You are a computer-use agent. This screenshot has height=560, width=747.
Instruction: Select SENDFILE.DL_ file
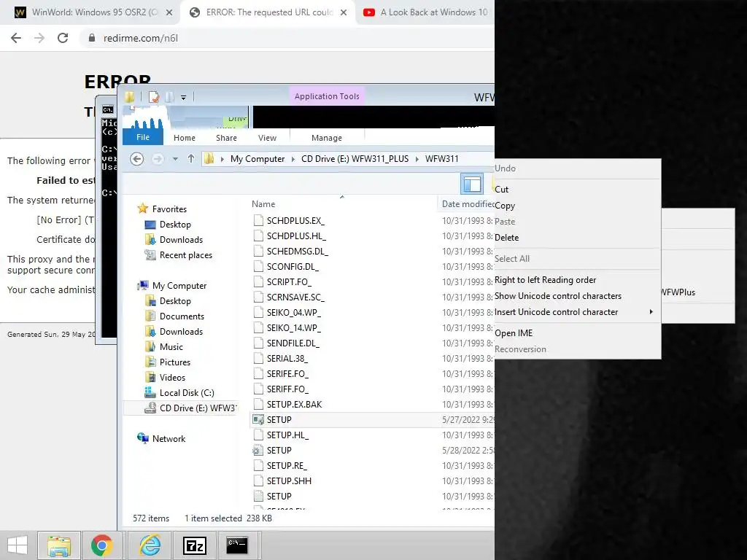[293, 343]
